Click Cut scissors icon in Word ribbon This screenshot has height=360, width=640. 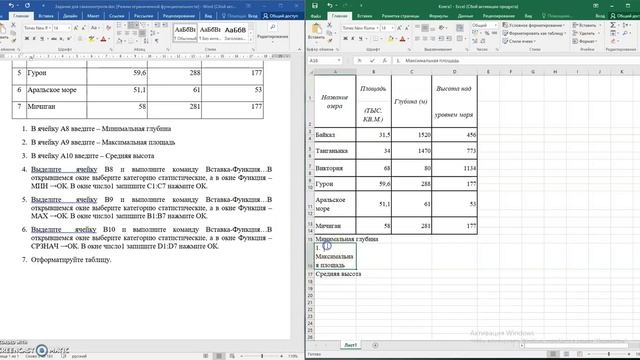tap(13, 25)
